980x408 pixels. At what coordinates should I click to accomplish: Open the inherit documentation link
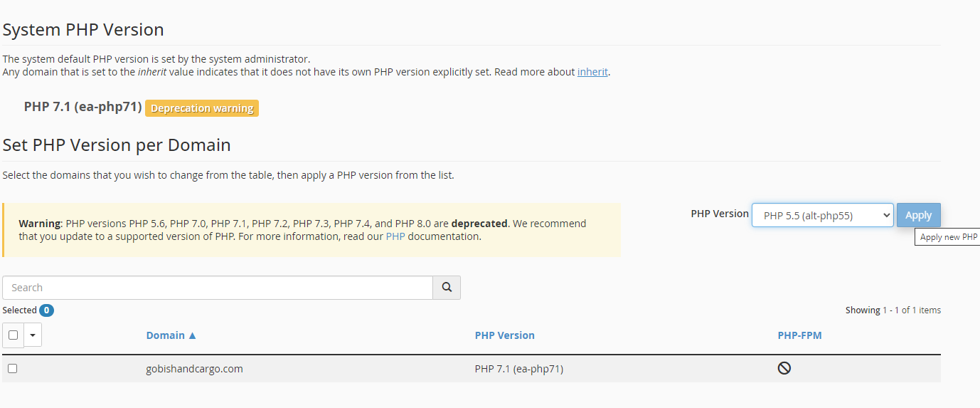[592, 72]
